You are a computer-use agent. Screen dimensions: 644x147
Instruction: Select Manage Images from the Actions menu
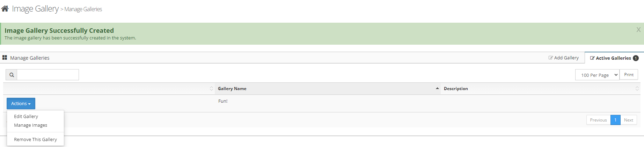pos(31,125)
